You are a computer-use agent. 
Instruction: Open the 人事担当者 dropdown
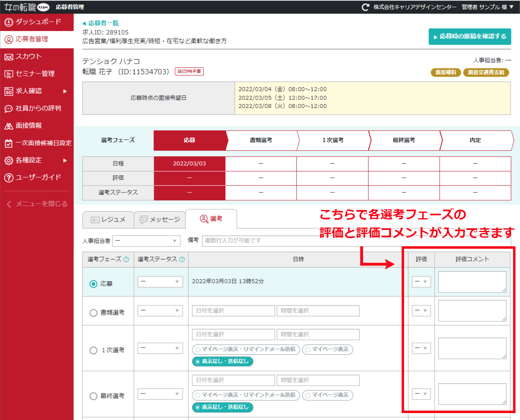[x=146, y=241]
